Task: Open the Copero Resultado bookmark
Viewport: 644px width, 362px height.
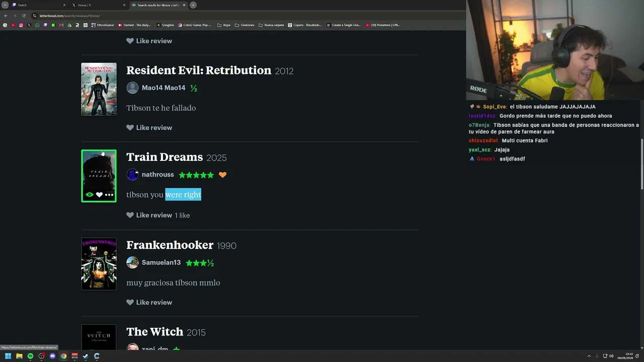Action: point(305,25)
